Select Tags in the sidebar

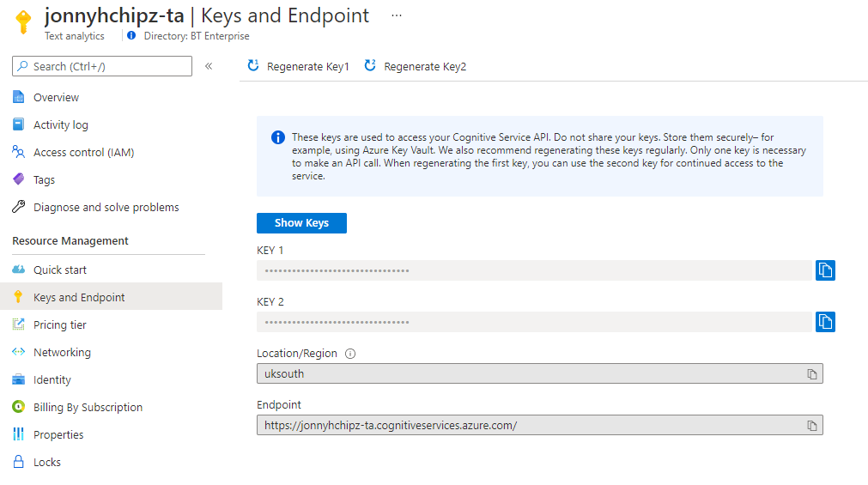pyautogui.click(x=44, y=180)
